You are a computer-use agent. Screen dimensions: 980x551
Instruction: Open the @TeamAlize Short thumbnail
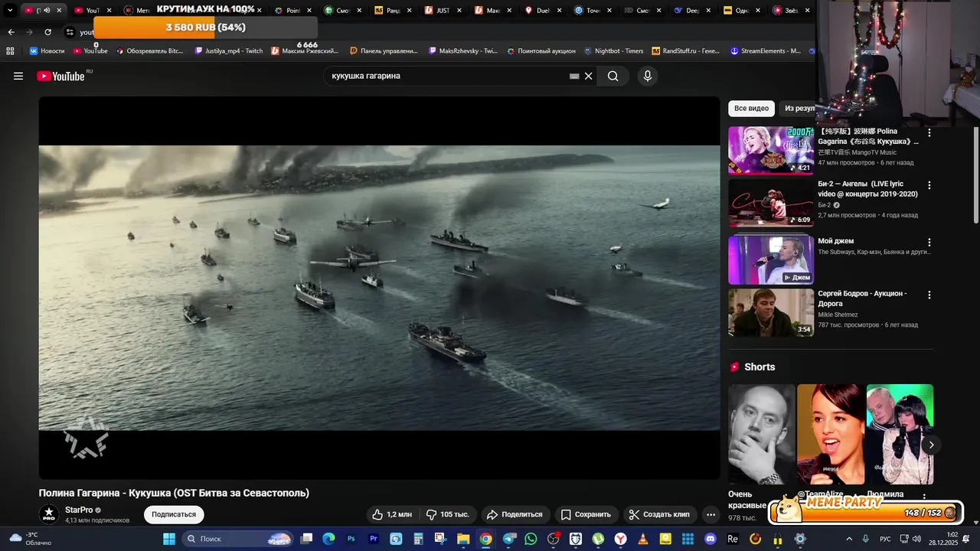[x=831, y=434]
